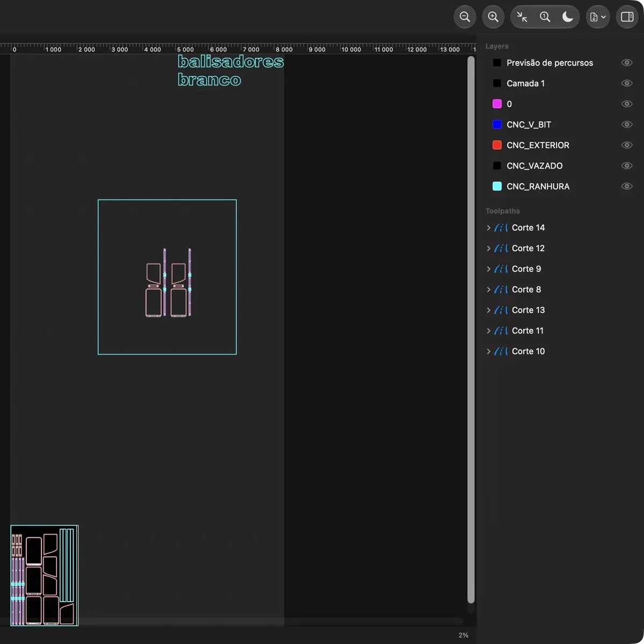Click the nested parts sheet thumbnail bottom-left
644x644 pixels.
45,575
